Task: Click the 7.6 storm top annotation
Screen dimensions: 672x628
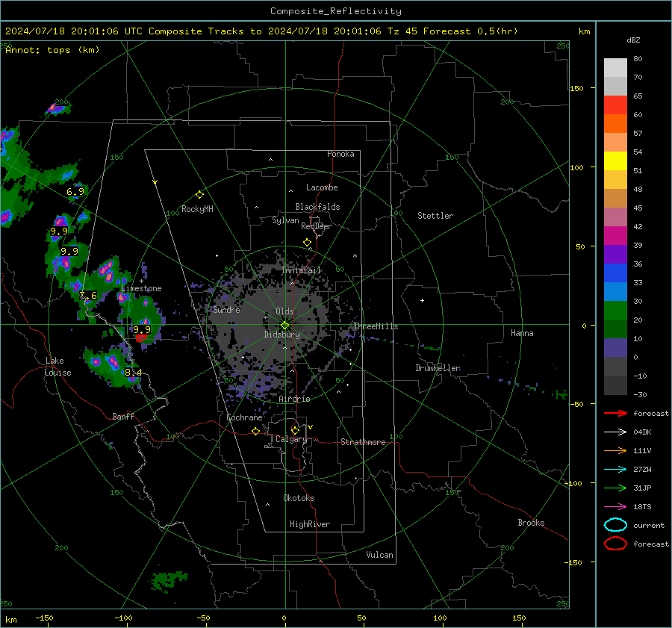Action: point(88,296)
